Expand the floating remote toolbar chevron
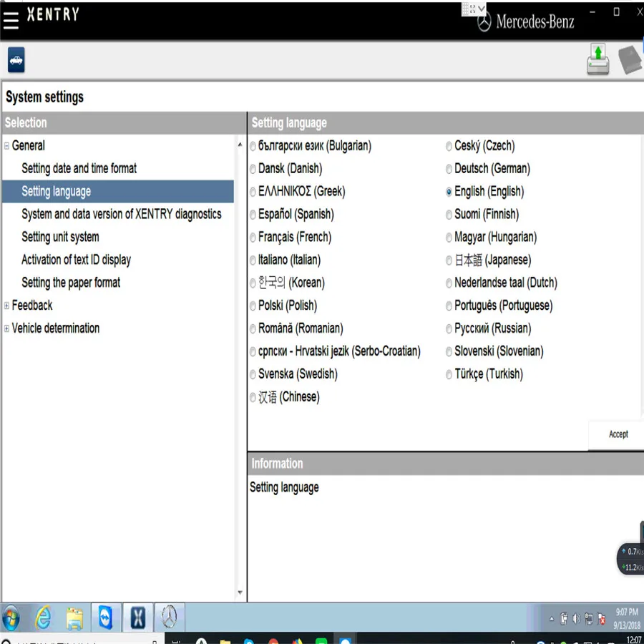 point(482,9)
